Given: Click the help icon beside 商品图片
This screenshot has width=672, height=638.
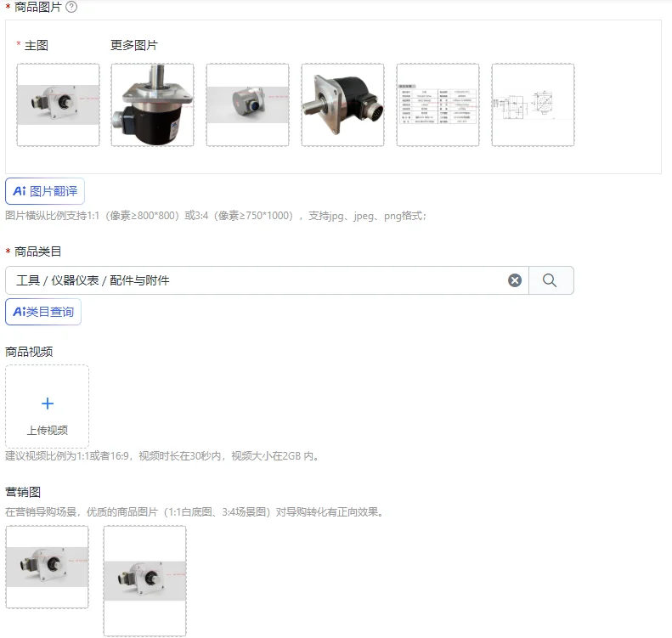Looking at the screenshot, I should click(71, 7).
